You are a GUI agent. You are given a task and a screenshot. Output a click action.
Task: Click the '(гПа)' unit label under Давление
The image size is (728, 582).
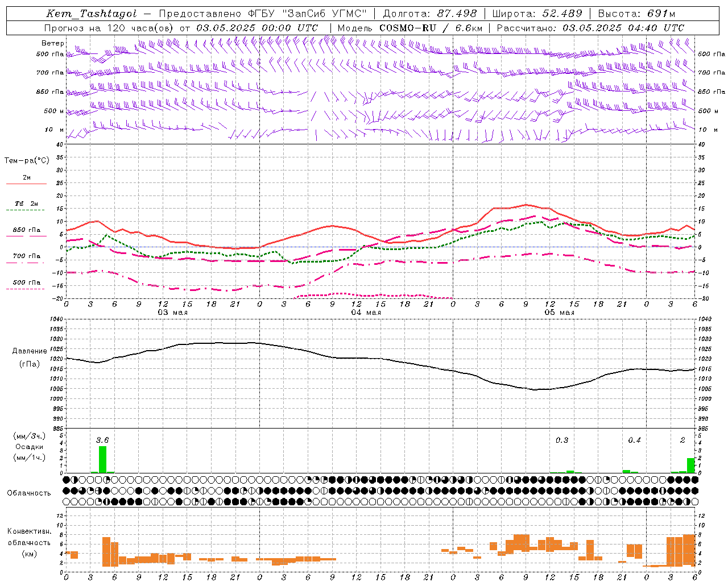[x=30, y=364]
